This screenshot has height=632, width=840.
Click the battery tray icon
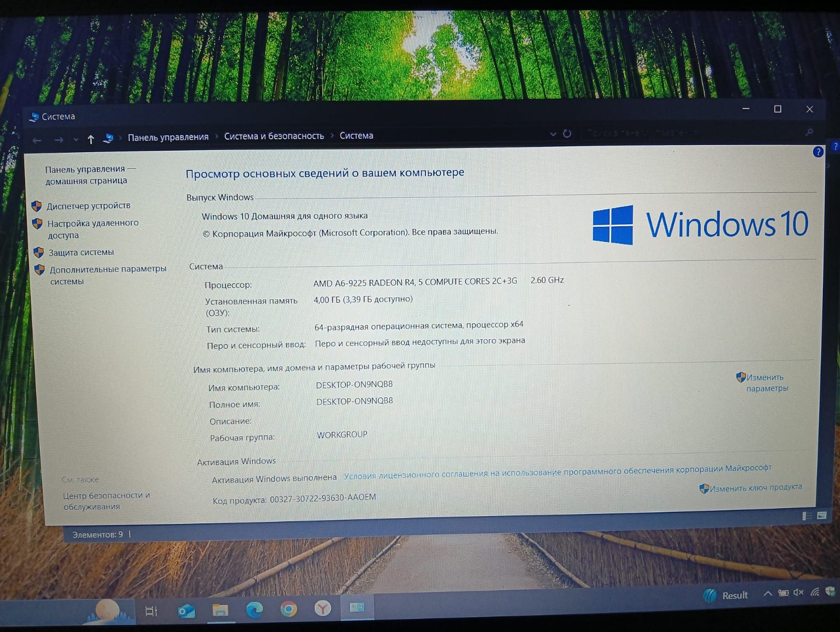pyautogui.click(x=783, y=593)
